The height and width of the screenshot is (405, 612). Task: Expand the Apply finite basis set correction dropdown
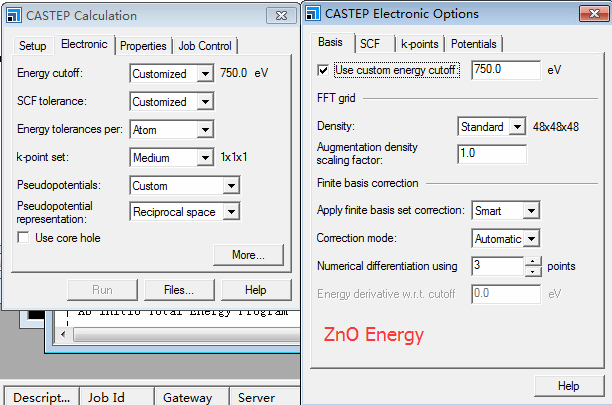531,211
